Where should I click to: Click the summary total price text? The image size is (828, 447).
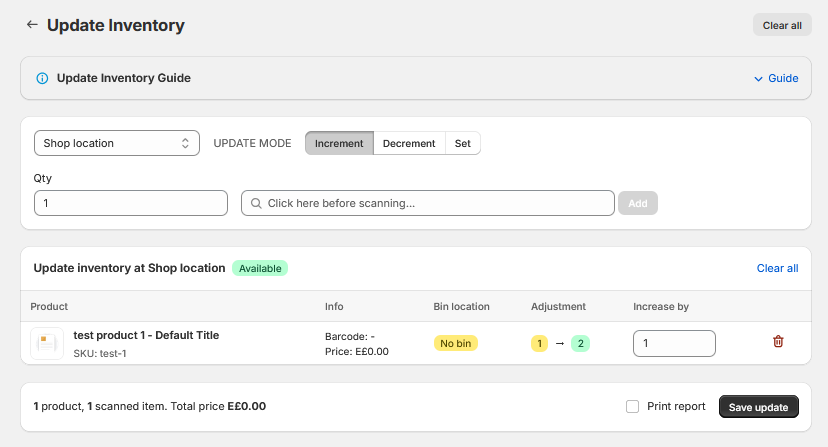pyautogui.click(x=218, y=406)
